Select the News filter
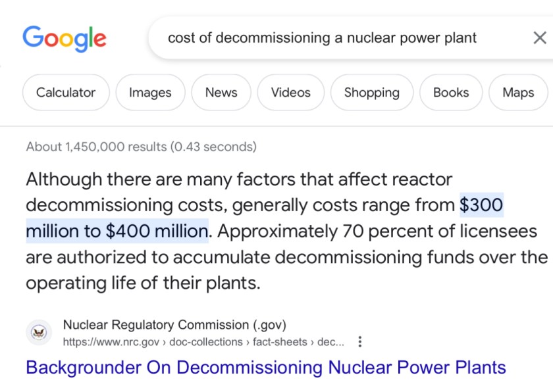 (221, 93)
